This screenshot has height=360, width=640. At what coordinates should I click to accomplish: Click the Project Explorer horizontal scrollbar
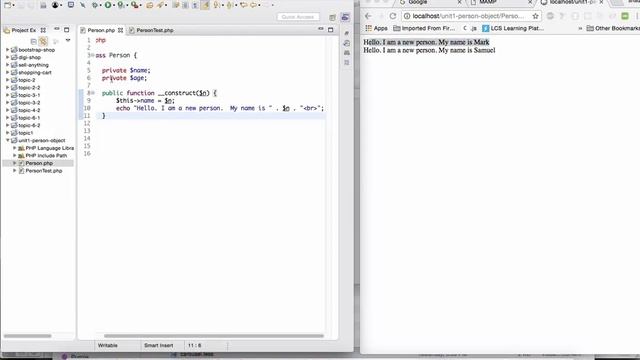[x=27, y=336]
